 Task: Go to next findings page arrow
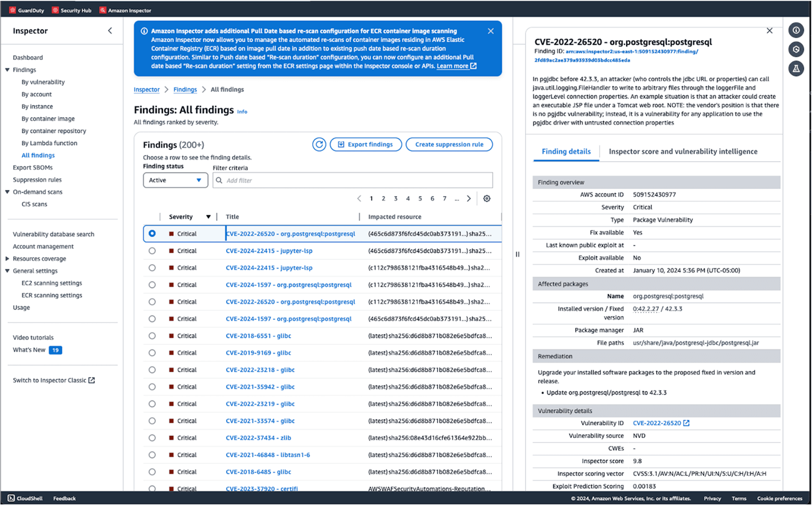click(x=468, y=199)
